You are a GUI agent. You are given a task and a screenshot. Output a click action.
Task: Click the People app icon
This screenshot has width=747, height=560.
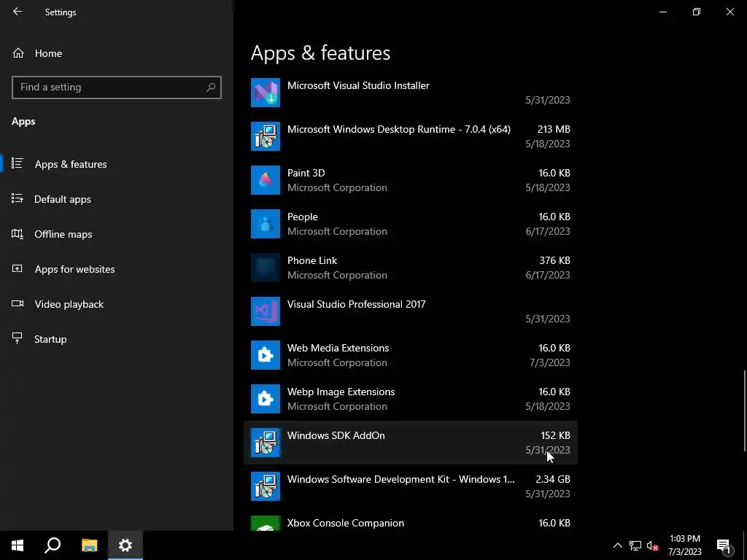pyautogui.click(x=266, y=224)
